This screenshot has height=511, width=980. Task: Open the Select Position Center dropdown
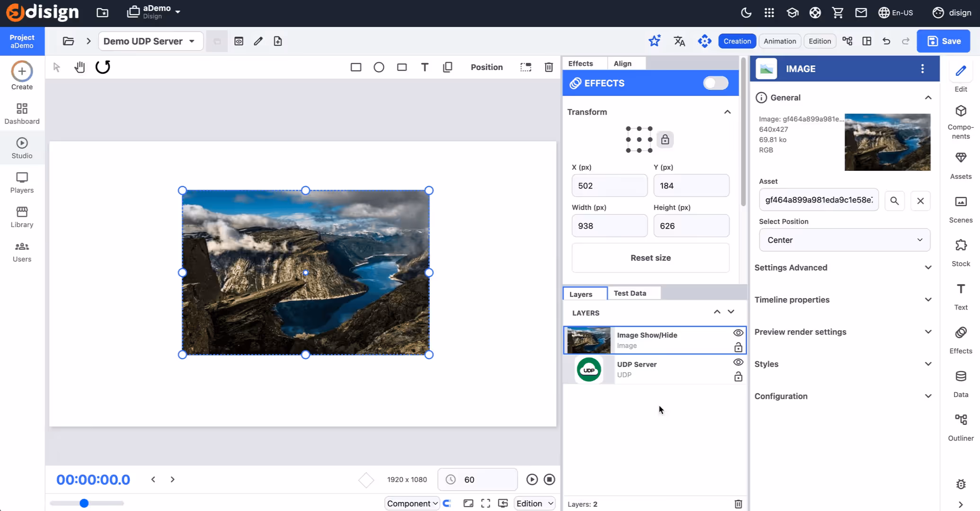click(844, 240)
